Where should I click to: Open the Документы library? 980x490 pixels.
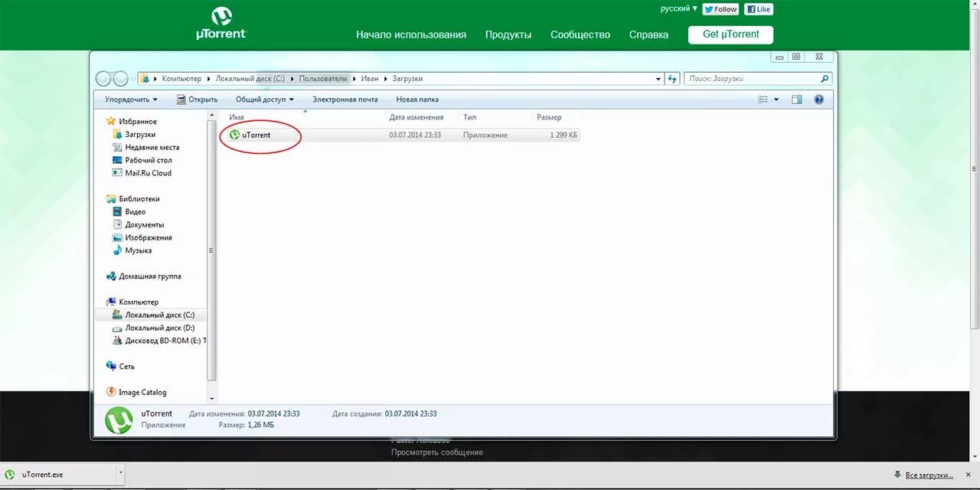[145, 225]
